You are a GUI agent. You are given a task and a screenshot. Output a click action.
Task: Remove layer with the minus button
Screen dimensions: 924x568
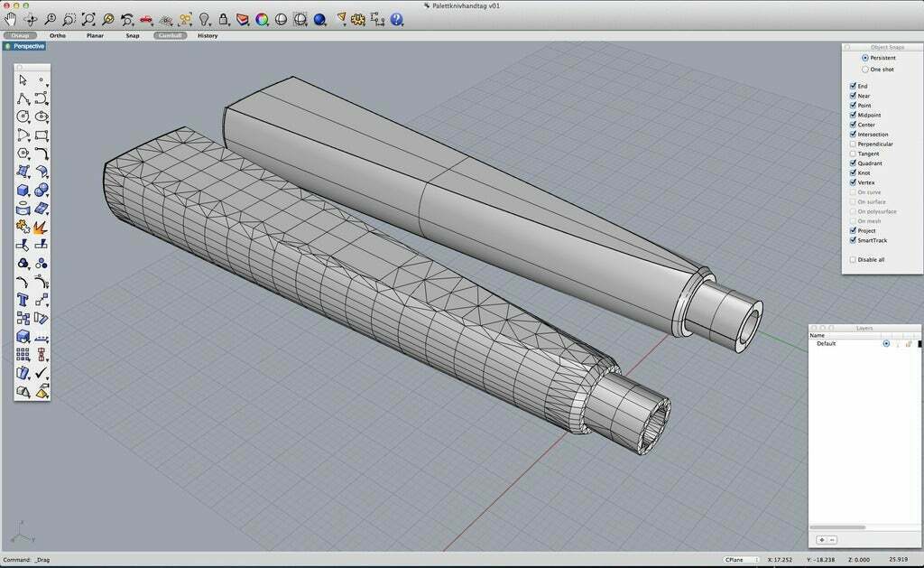(832, 540)
